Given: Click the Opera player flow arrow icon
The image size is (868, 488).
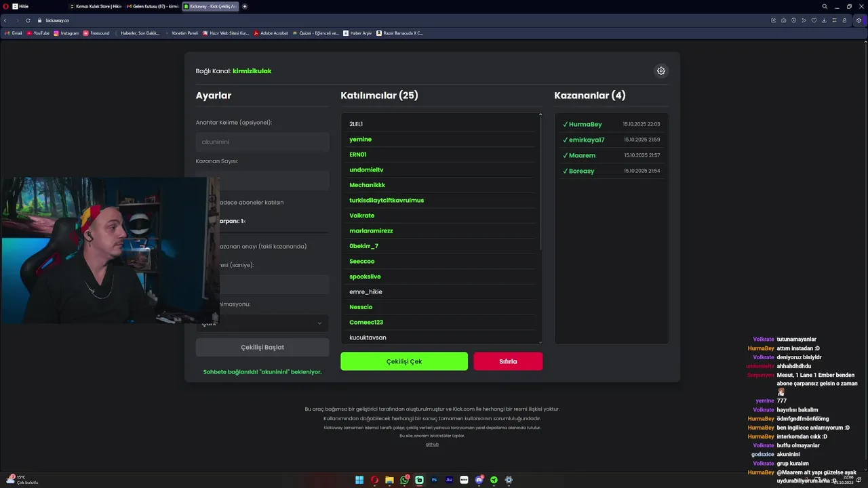Looking at the screenshot, I should (x=804, y=20).
